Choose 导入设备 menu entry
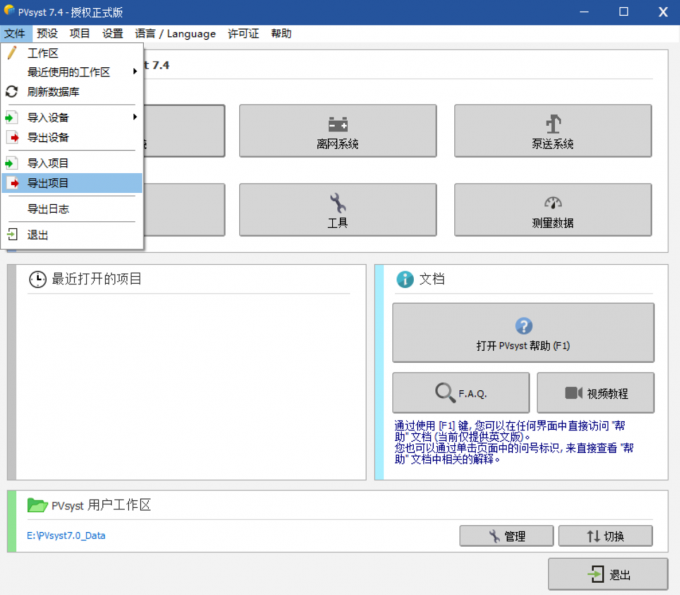Viewport: 680px width, 595px height. pyautogui.click(x=72, y=117)
